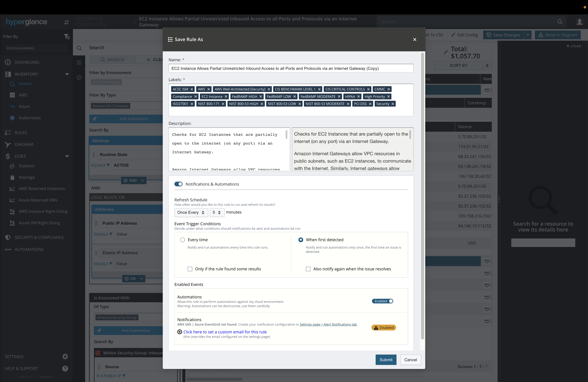This screenshot has width=588, height=382.
Task: Click the user profile icon
Action: tap(579, 22)
